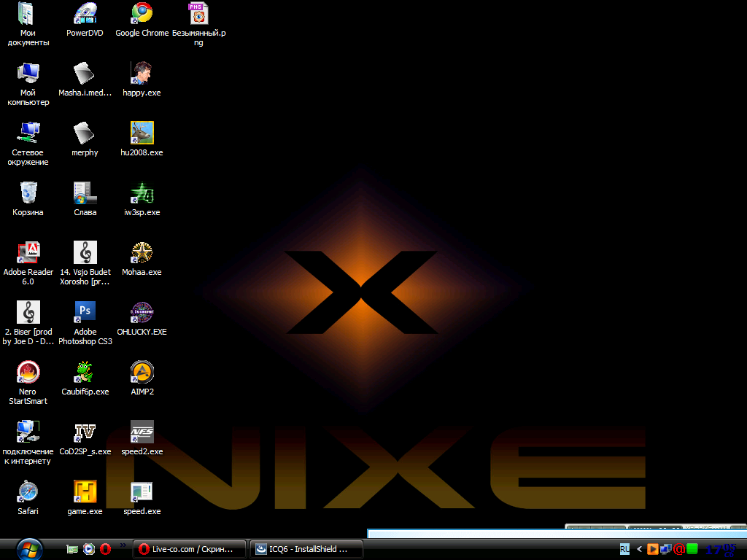Screen dimensions: 747x560
Task: Show hidden system tray icons
Action: [x=639, y=549]
